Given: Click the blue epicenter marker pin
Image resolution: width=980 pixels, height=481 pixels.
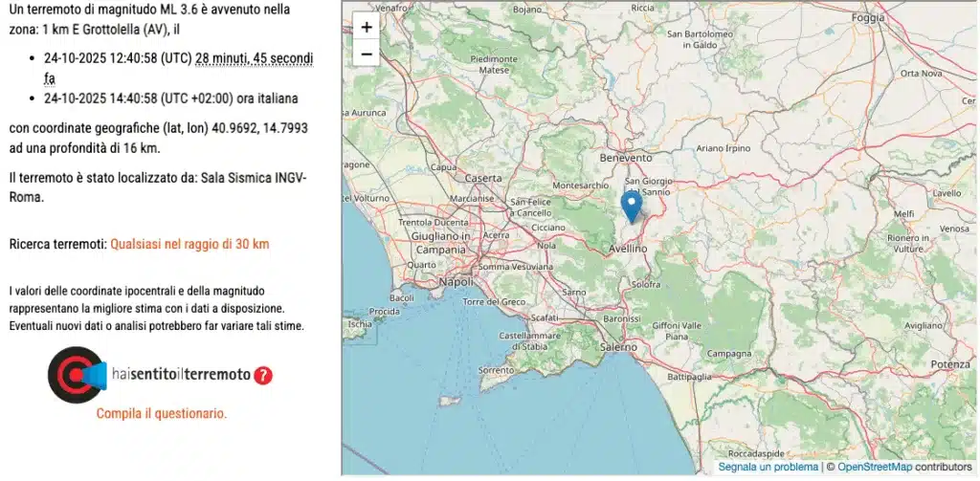Looking at the screenshot, I should pos(631,205).
